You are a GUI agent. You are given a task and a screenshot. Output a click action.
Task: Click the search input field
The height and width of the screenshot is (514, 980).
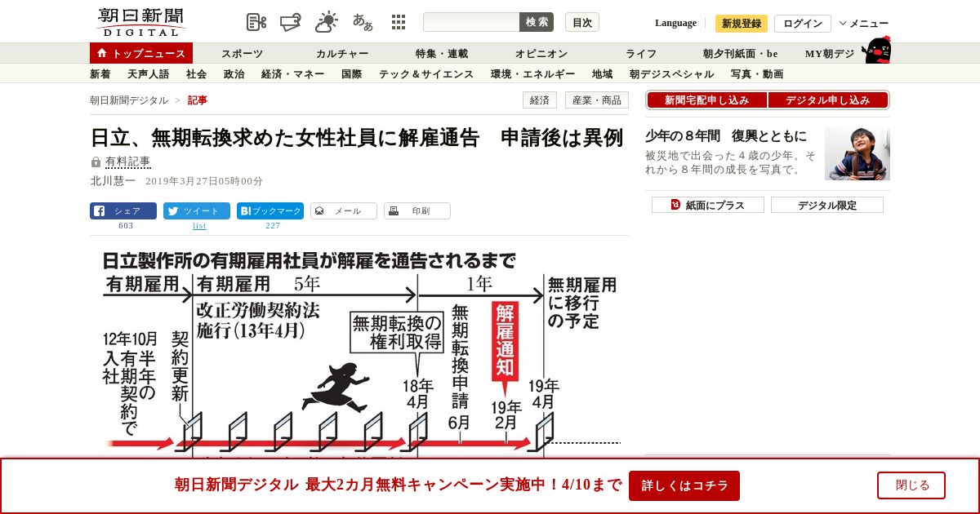(471, 22)
